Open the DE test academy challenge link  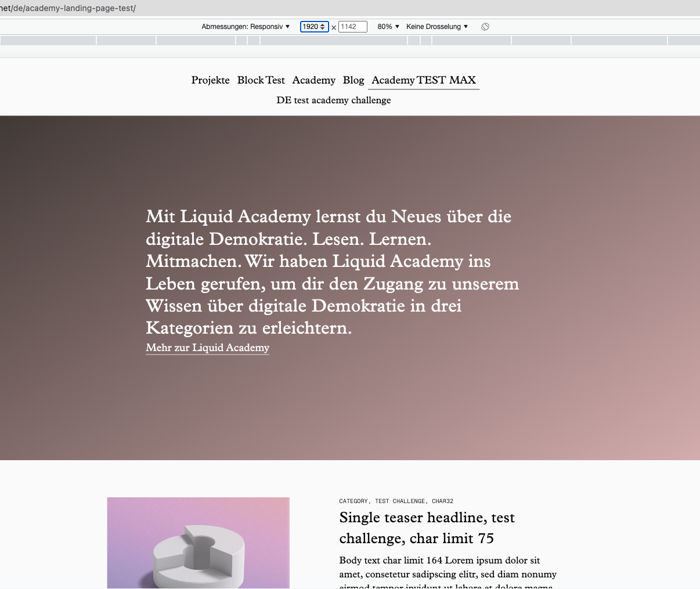(x=334, y=100)
